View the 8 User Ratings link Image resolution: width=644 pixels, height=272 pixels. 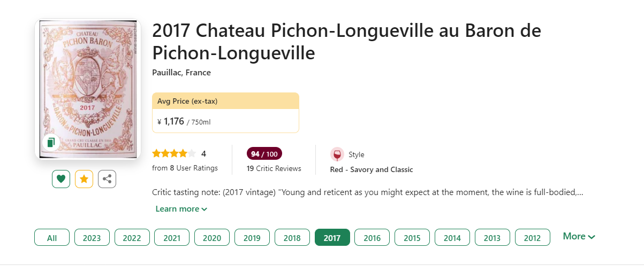[185, 168]
